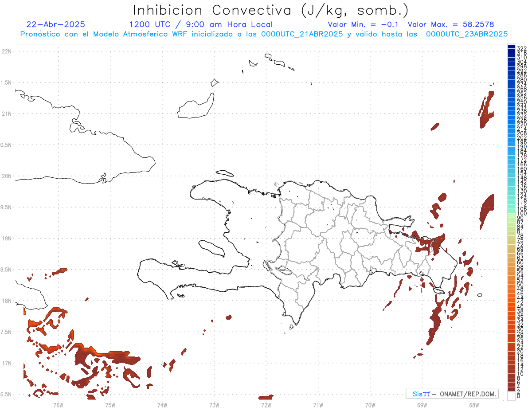532x411 pixels.
Task: Click the "ONAMET/REP.DOM." credit label
Action: click(469, 394)
